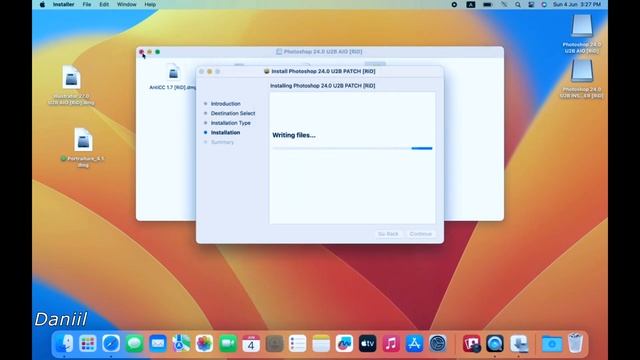640x360 pixels.
Task: Open the Window menu
Action: pos(127,4)
